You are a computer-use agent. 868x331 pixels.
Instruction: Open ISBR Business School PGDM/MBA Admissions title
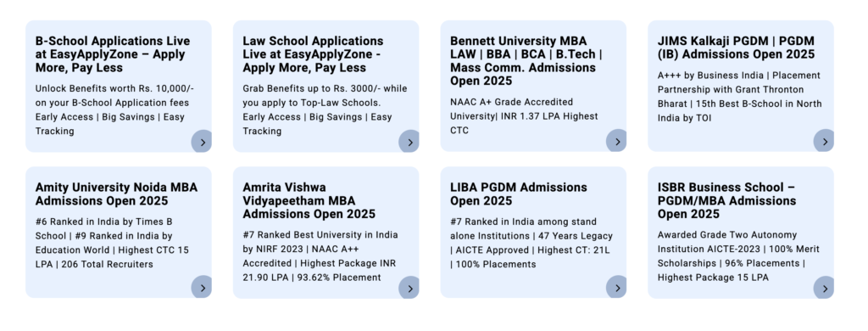(x=726, y=200)
